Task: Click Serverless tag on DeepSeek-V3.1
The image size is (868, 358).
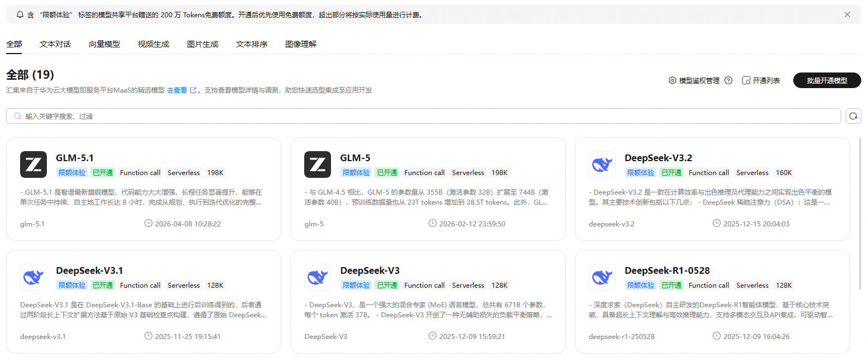Action: coord(184,285)
